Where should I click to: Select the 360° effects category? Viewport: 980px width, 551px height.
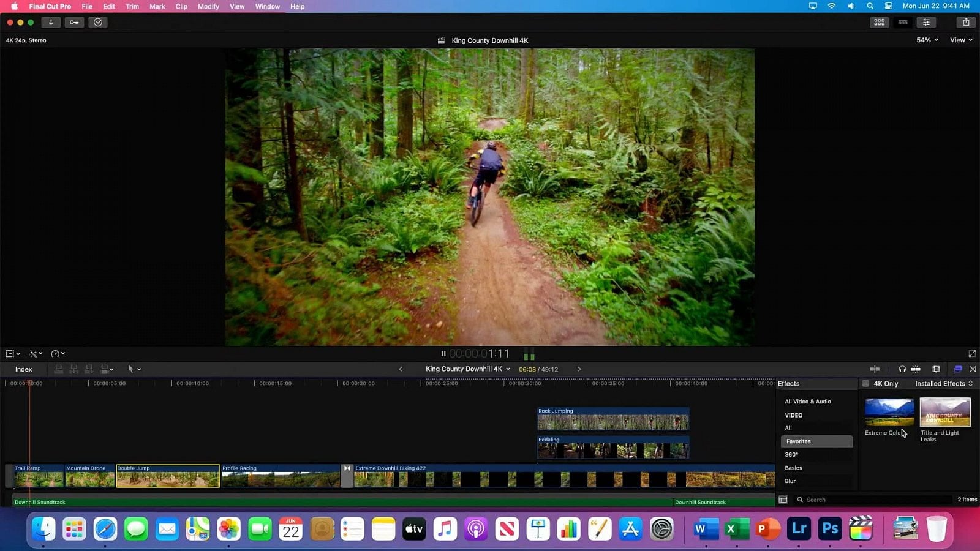[791, 454]
